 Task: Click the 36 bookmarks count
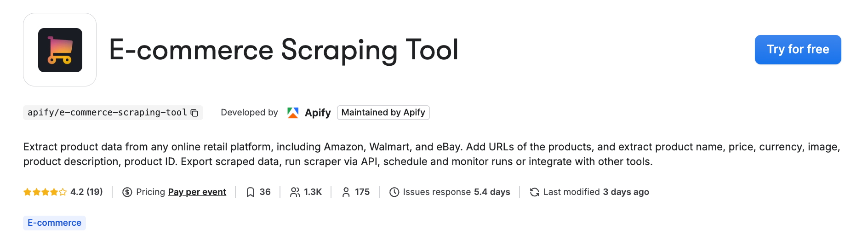(265, 192)
